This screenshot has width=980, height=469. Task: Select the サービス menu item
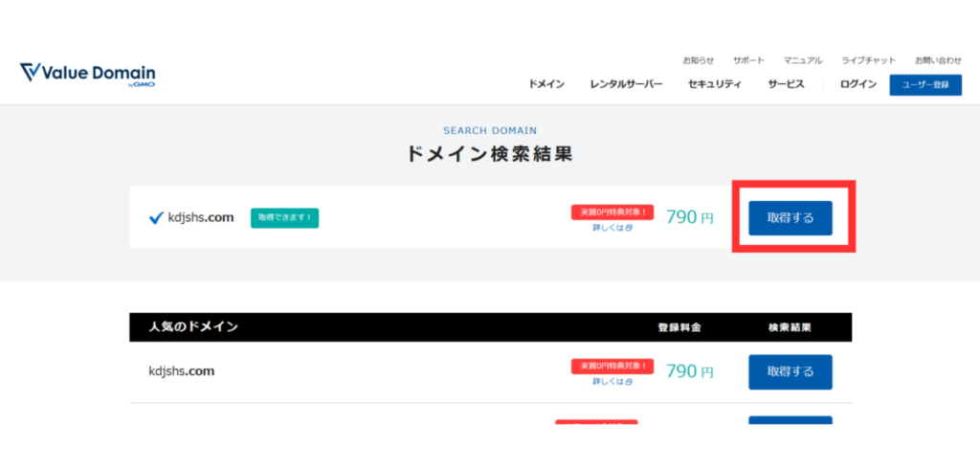786,85
